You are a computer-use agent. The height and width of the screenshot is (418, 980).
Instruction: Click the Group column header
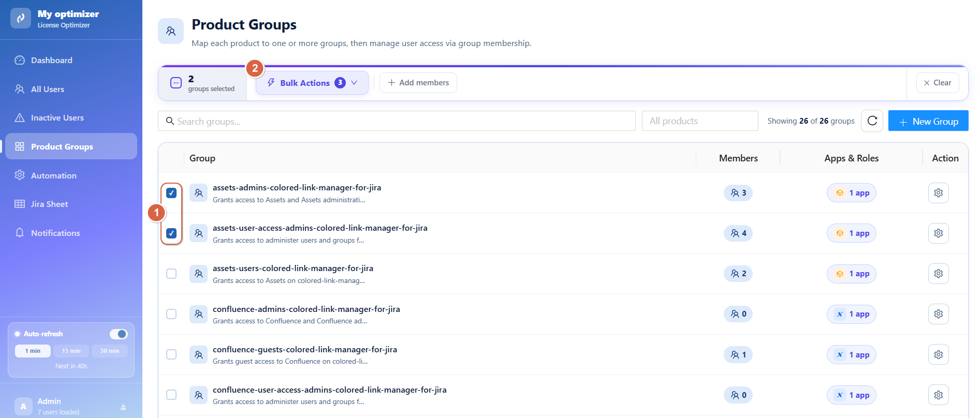click(202, 158)
